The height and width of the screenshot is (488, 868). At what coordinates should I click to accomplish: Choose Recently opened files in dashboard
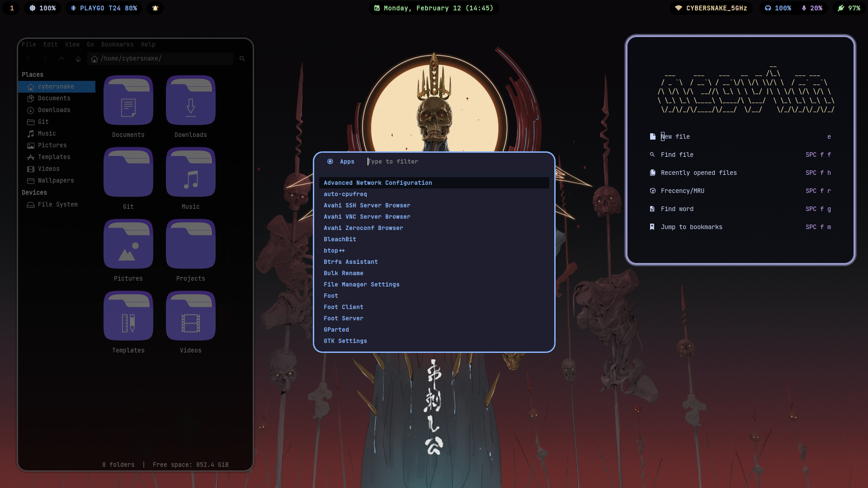tap(698, 173)
